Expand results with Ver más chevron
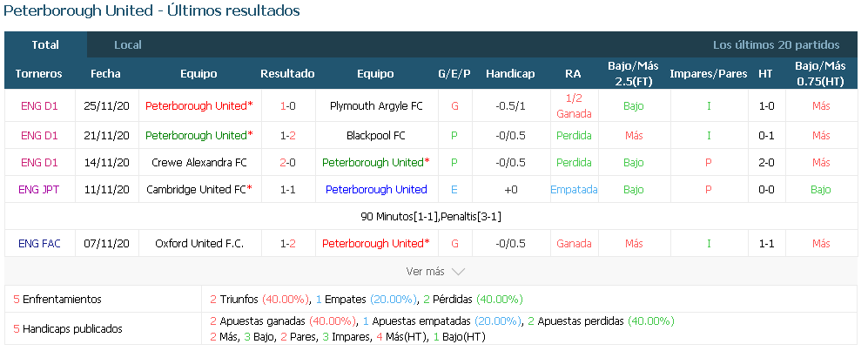 click(x=435, y=271)
